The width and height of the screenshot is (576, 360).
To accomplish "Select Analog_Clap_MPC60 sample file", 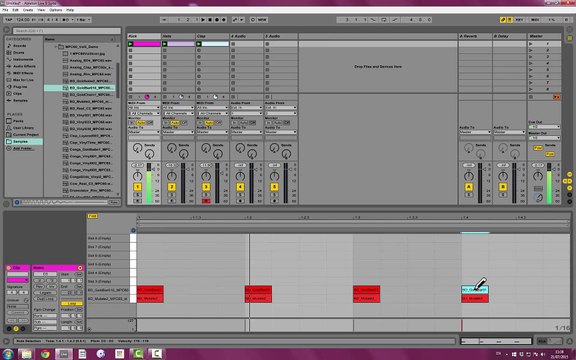I will click(90, 67).
